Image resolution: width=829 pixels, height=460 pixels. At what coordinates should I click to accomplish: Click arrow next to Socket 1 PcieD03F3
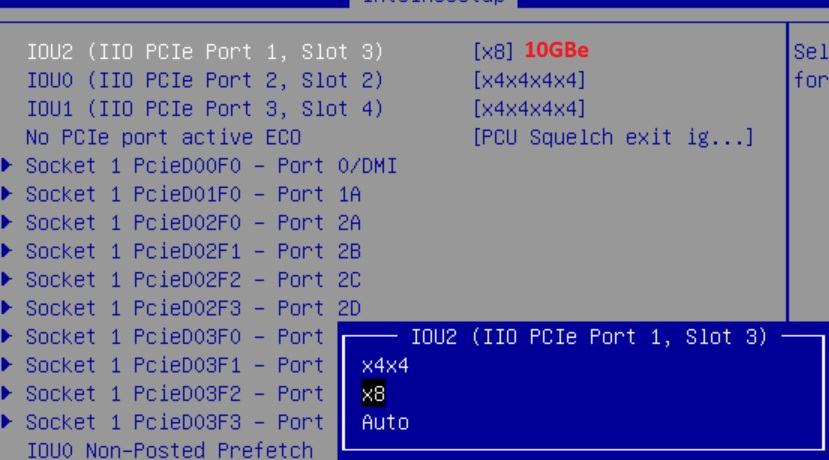tap(9, 422)
